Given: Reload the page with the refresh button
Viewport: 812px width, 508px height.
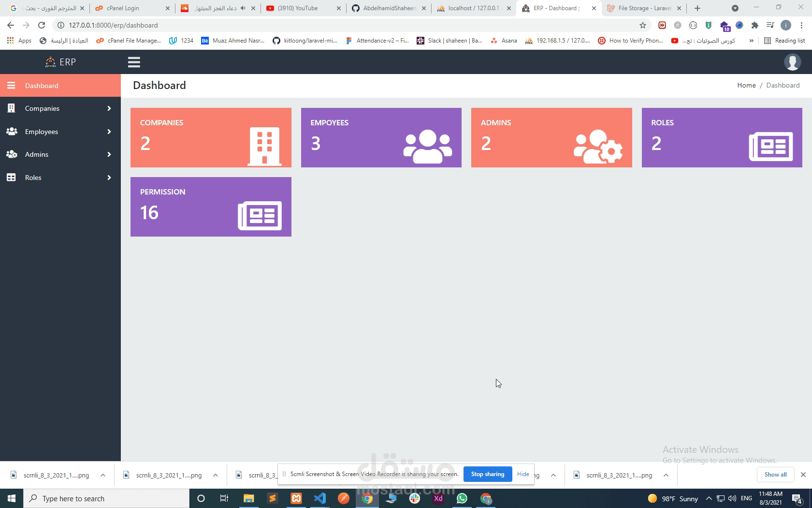Looking at the screenshot, I should (42, 25).
